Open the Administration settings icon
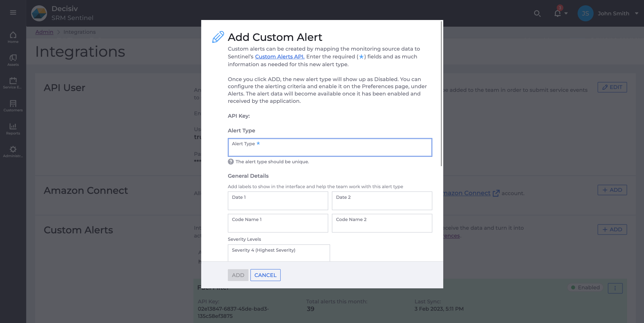The image size is (644, 323). (x=13, y=149)
